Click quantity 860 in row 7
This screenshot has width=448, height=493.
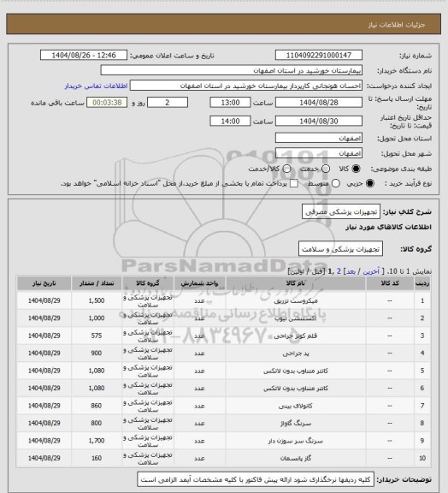coord(97,406)
